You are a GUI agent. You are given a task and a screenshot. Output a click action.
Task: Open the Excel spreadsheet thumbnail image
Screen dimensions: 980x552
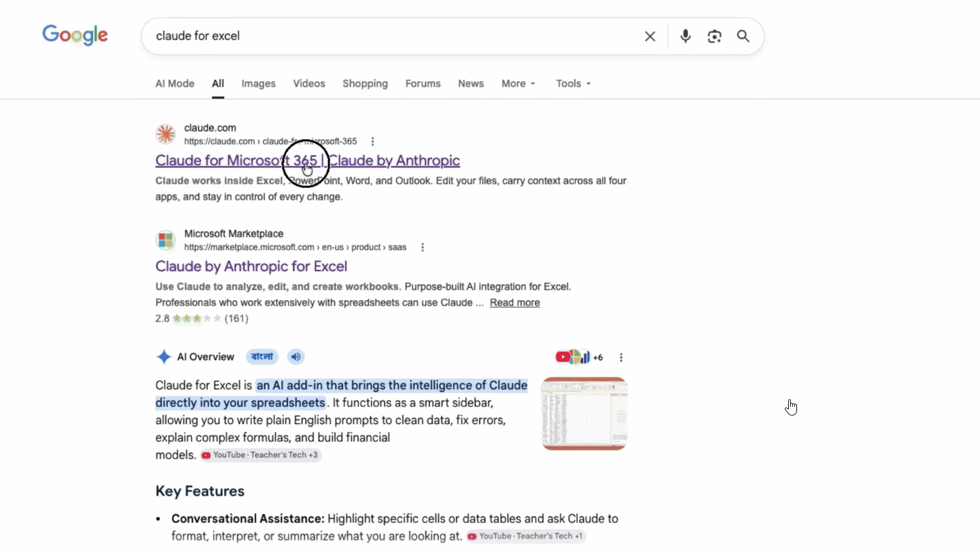tap(585, 414)
